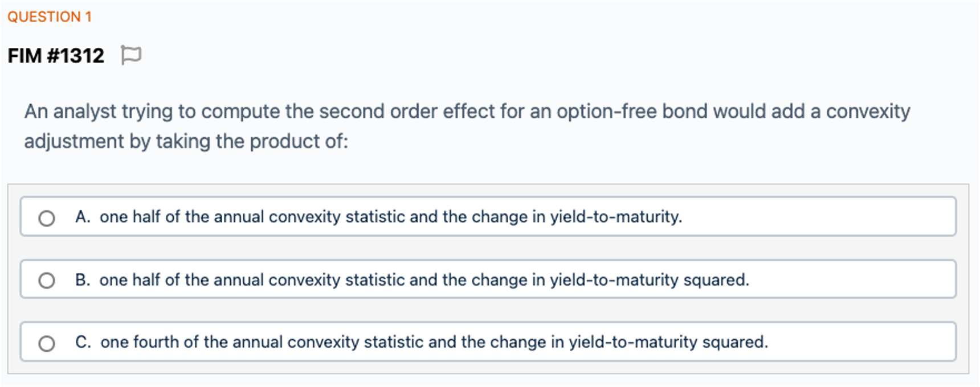
Task: Select the radio button for option A
Action: [x=47, y=218]
